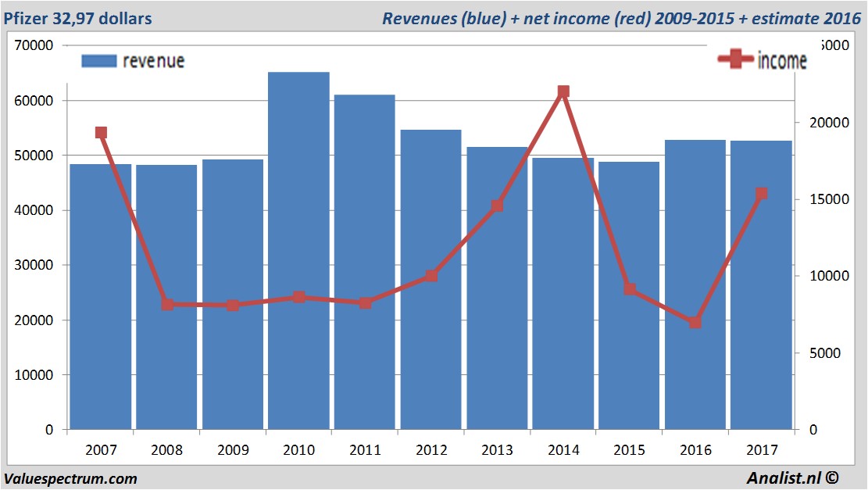Click the 2007 revenue bar

pos(101,297)
